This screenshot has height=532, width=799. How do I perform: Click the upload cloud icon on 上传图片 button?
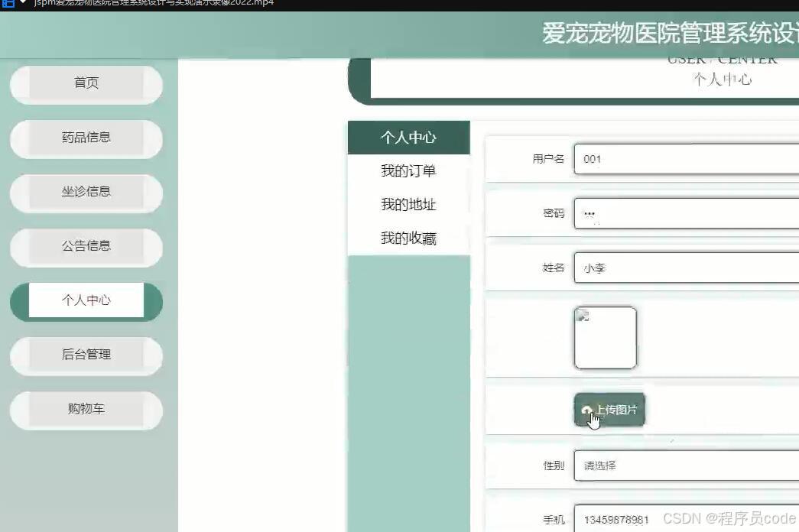(587, 410)
